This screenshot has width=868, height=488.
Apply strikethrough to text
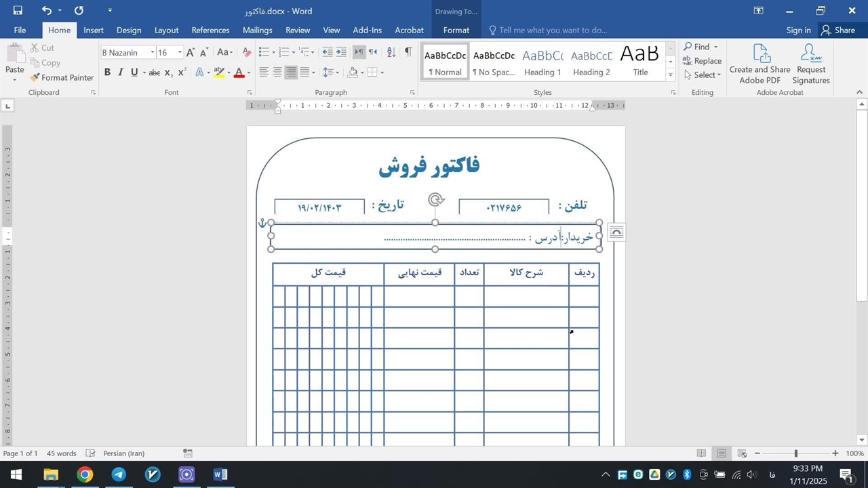pos(155,73)
